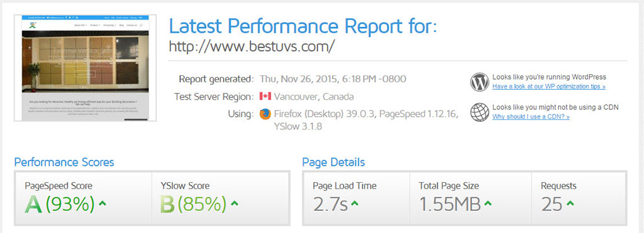Click the WordPress logo icon

(479, 82)
